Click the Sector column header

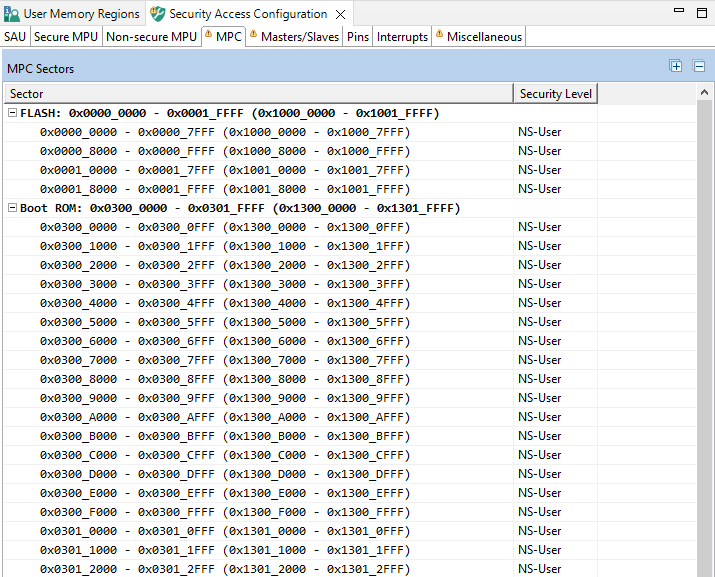(x=27, y=93)
